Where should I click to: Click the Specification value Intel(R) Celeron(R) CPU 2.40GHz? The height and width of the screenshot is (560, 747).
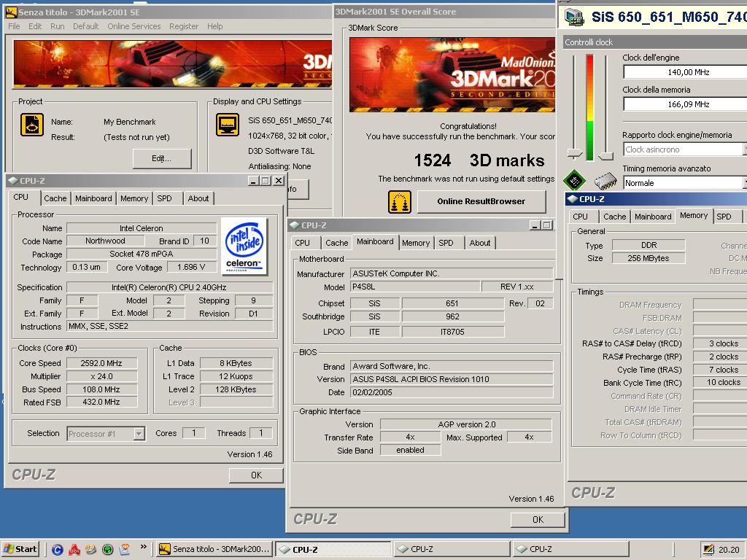(x=169, y=287)
